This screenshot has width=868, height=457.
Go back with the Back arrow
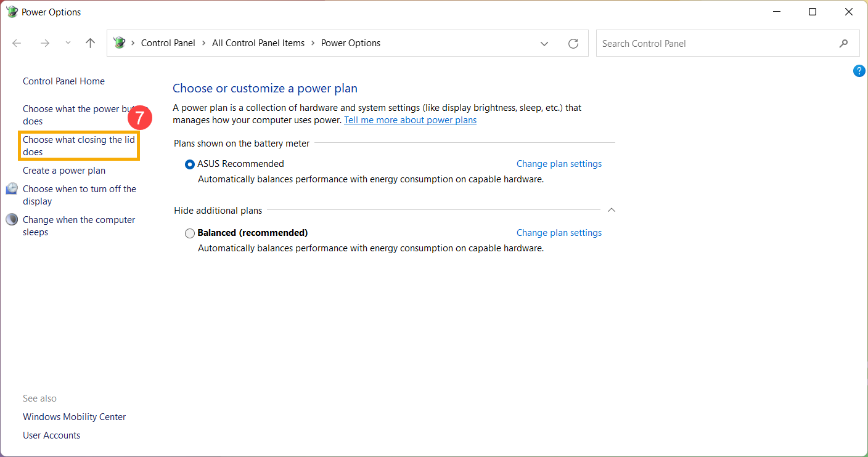pos(17,43)
